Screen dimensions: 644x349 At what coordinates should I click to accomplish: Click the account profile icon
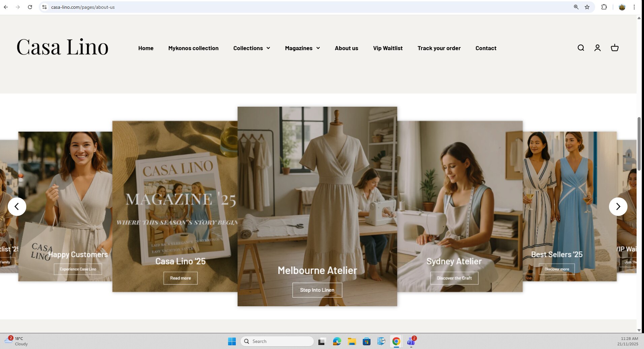(x=597, y=48)
